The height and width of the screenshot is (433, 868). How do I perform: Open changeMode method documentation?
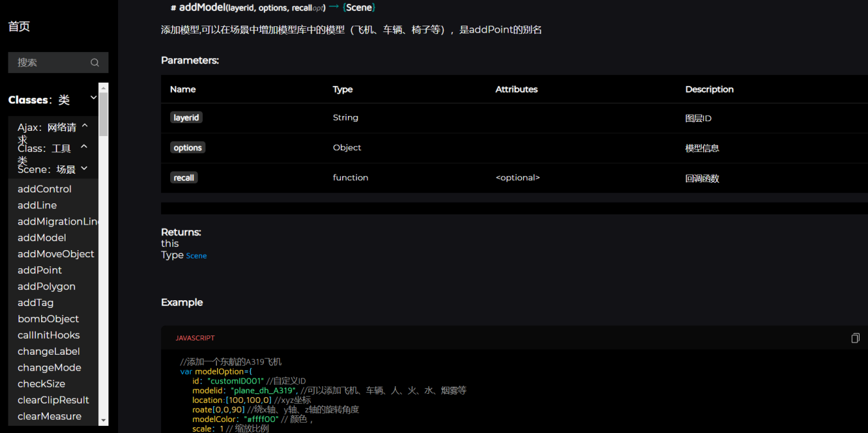click(49, 368)
